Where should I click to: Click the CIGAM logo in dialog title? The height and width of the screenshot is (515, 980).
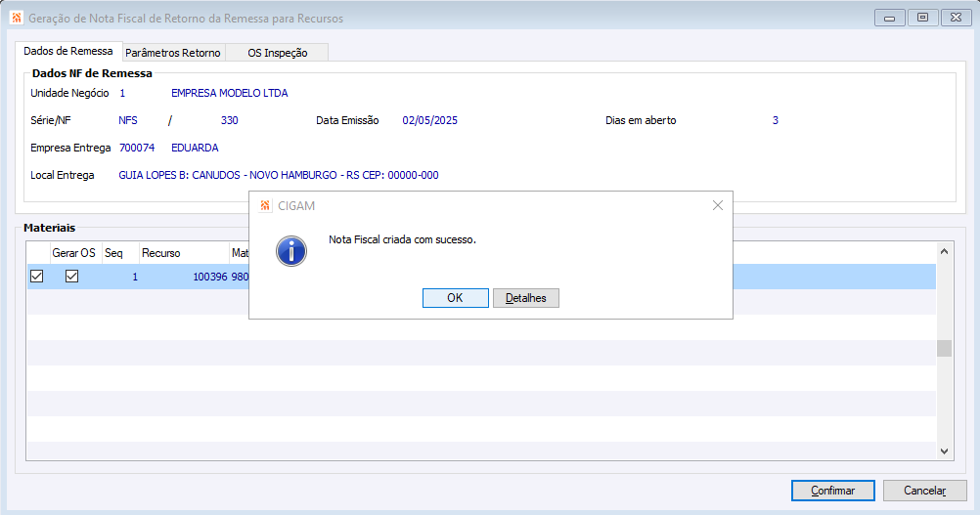pos(266,205)
